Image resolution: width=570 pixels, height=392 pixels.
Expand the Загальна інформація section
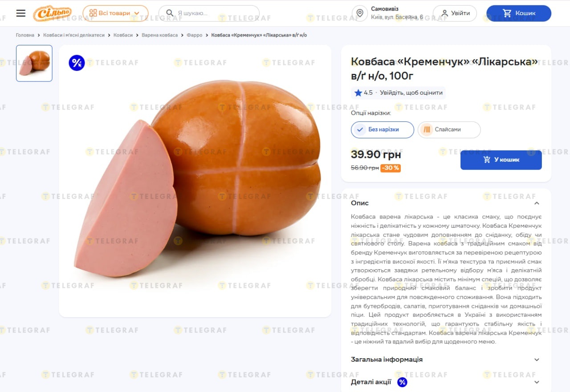tap(446, 360)
